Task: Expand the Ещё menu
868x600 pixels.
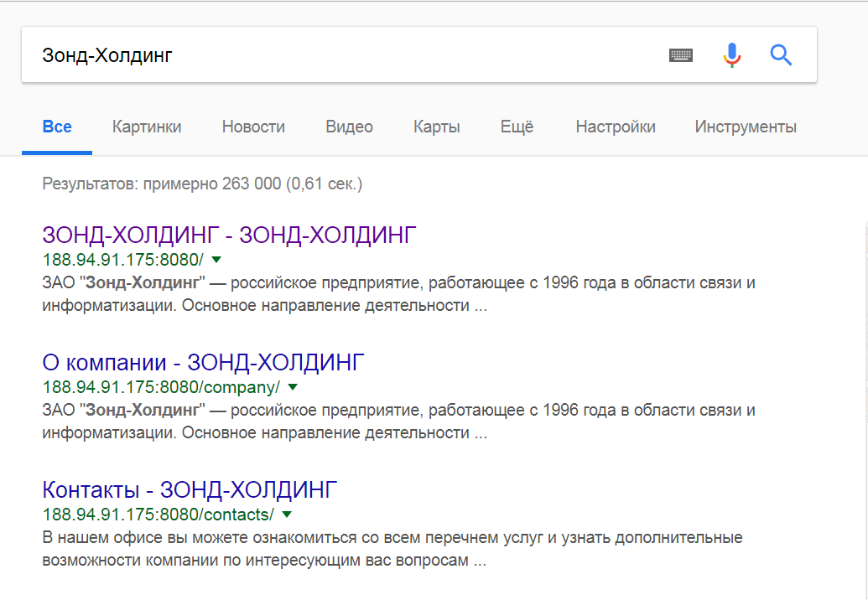Action: coord(517,127)
